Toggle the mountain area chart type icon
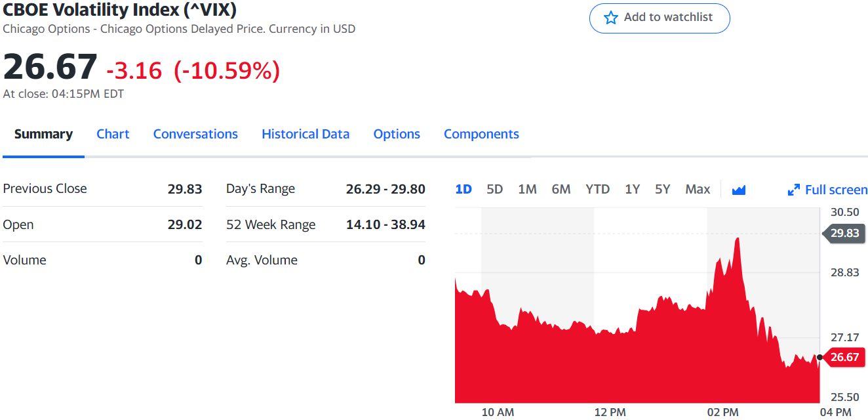Viewport: 868px width, 420px height. (x=739, y=190)
